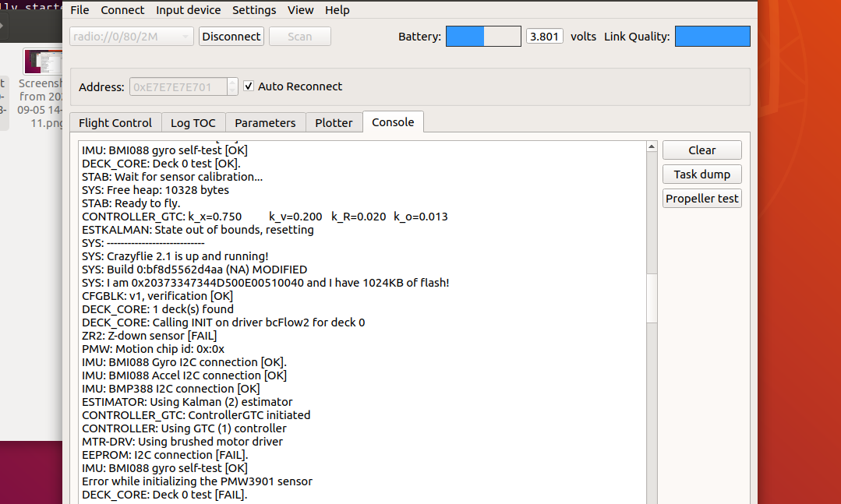Image resolution: width=841 pixels, height=504 pixels.
Task: Clear the console output
Action: point(701,150)
